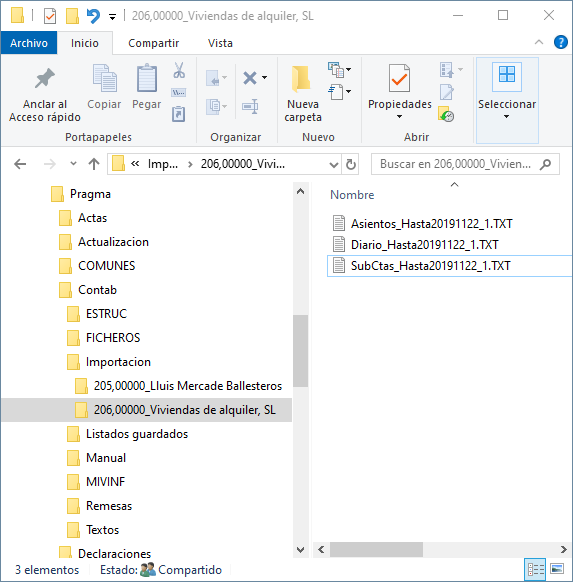Click the Nueva carpeta icon
The image size is (573, 582).
(301, 78)
